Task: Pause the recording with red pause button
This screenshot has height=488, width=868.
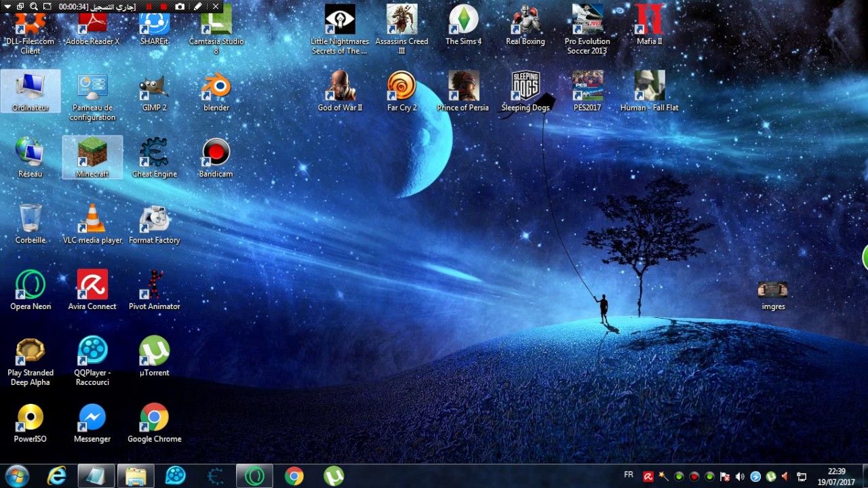Action: pos(149,7)
